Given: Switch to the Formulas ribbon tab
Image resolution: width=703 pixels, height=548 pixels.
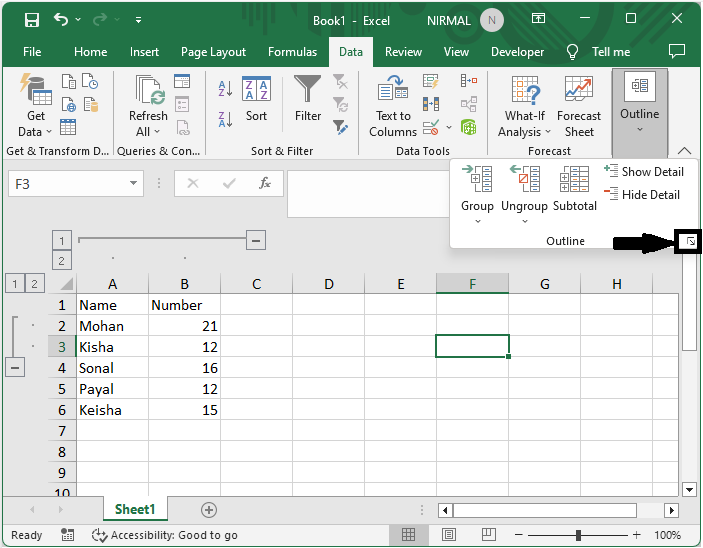Looking at the screenshot, I should click(x=292, y=52).
